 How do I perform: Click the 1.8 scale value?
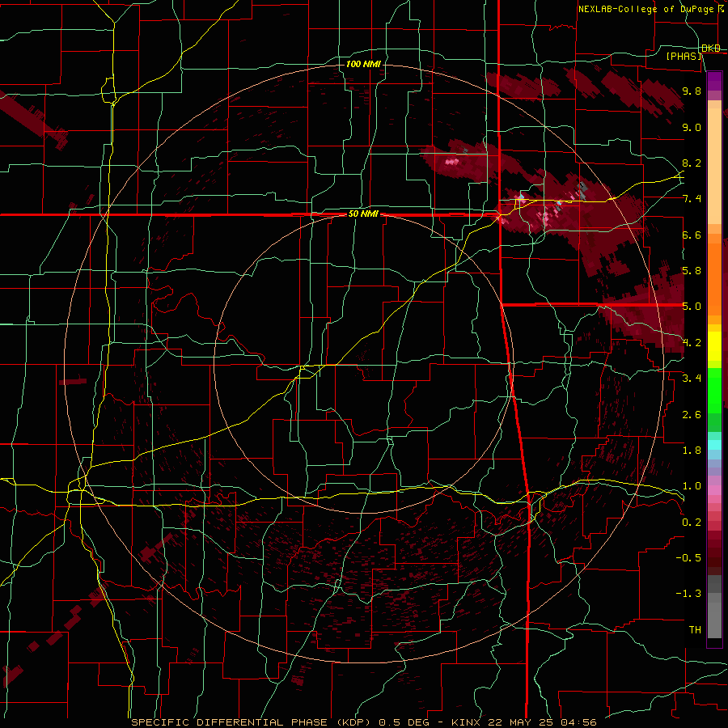pos(692,451)
